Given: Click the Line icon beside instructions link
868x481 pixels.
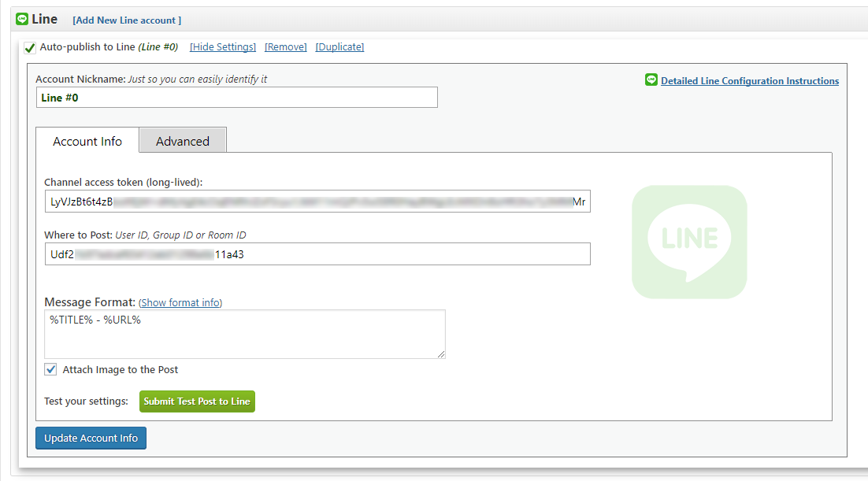Looking at the screenshot, I should pyautogui.click(x=651, y=80).
